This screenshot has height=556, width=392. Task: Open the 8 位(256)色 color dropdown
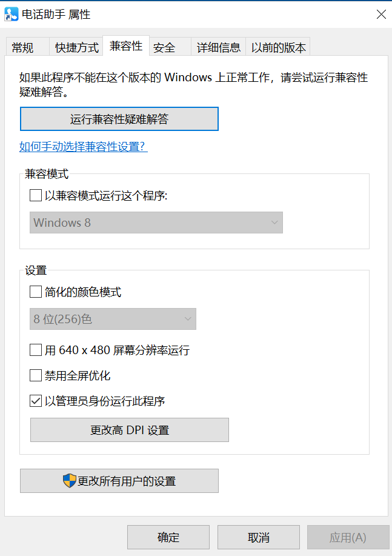[113, 319]
